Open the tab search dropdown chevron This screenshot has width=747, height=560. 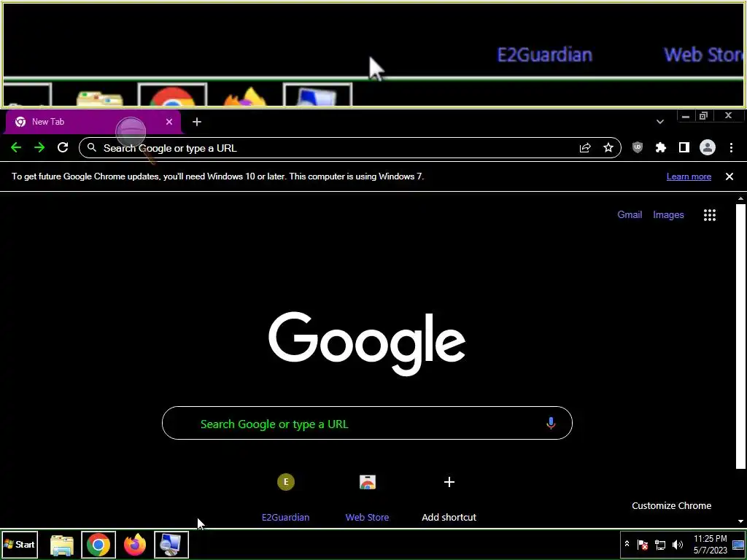pos(659,122)
